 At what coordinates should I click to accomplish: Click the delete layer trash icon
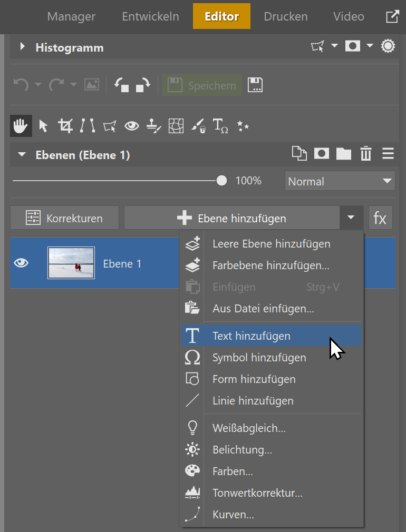pyautogui.click(x=365, y=154)
